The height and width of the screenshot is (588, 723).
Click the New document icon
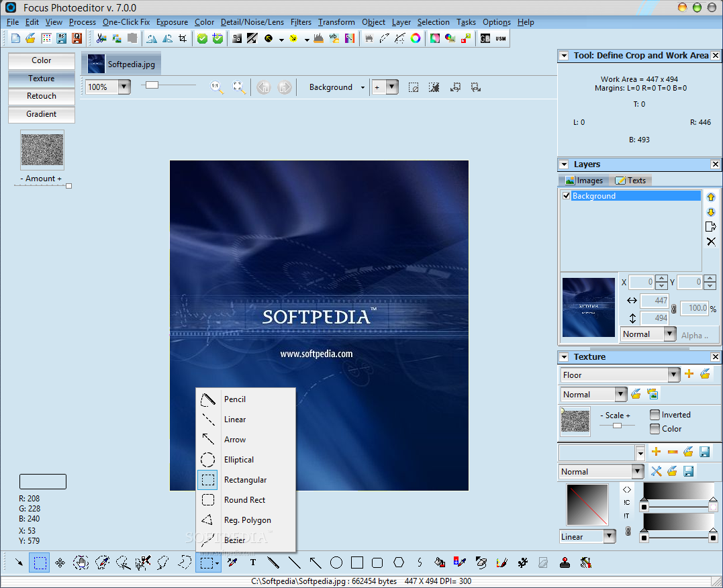click(x=15, y=38)
